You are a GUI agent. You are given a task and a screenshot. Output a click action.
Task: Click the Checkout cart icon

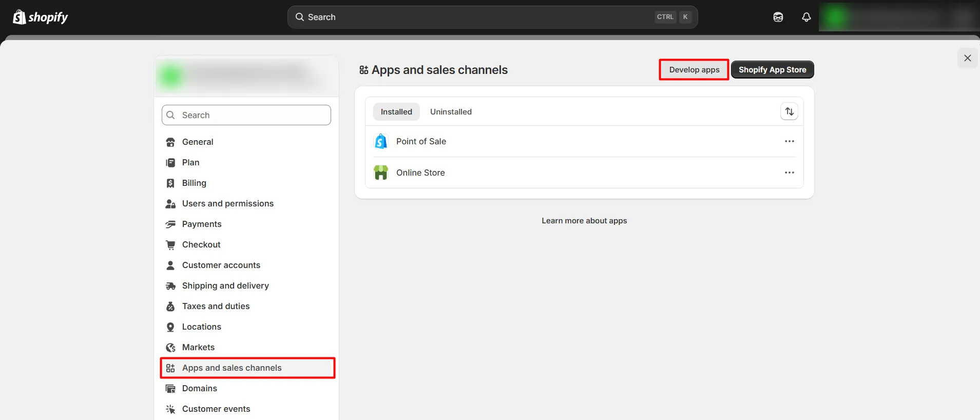170,245
